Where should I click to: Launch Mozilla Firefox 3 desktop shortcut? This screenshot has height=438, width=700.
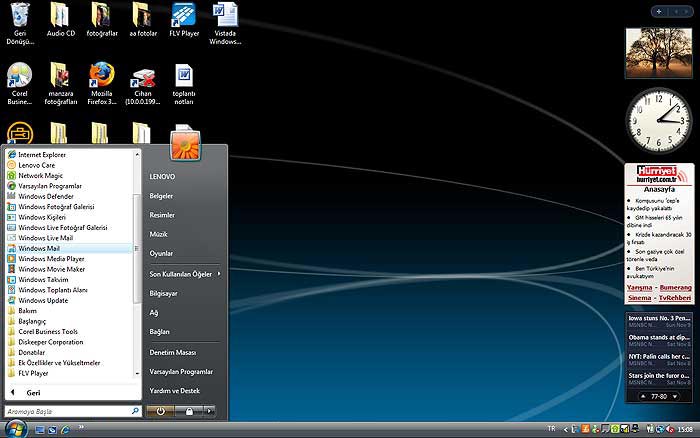(102, 83)
